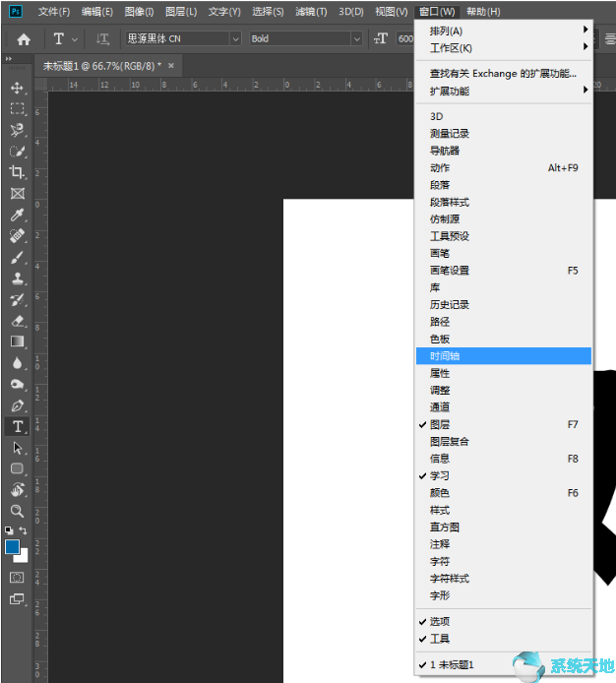Click the Home icon in options bar
The height and width of the screenshot is (683, 616).
[24, 39]
